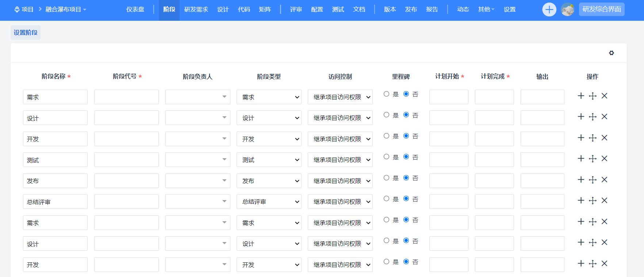Click the plus icon in the 测试 row
The height and width of the screenshot is (277, 644).
pyautogui.click(x=581, y=159)
